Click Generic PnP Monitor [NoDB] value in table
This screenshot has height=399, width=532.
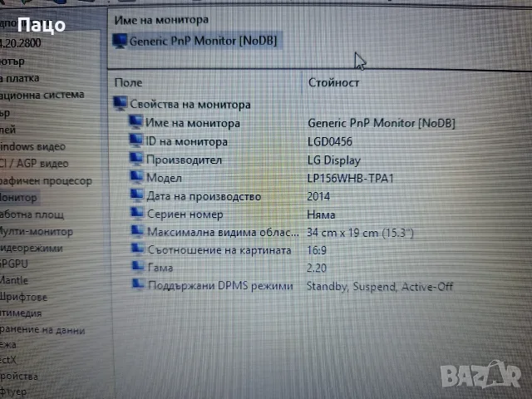(382, 123)
